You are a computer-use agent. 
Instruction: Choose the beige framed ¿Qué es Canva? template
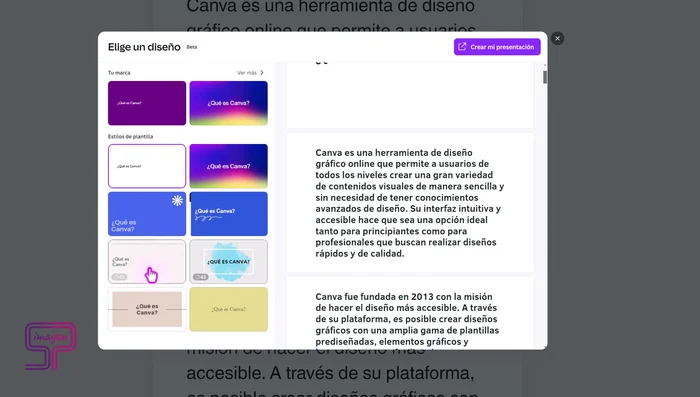[147, 309]
